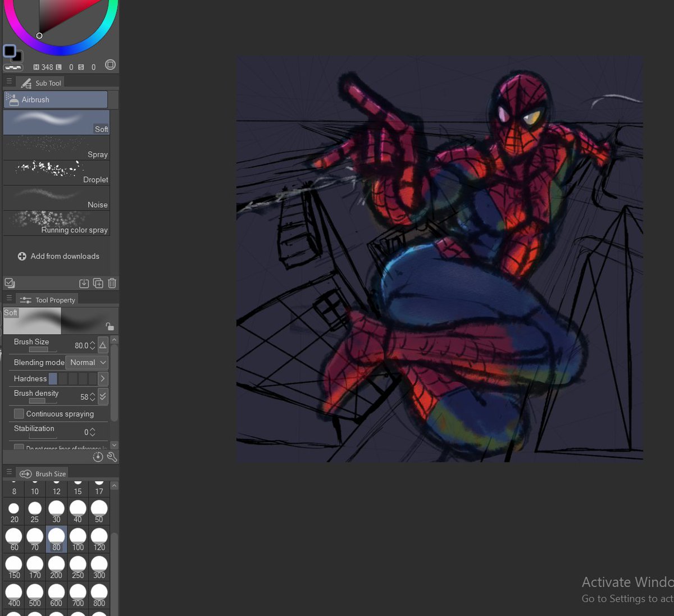The image size is (674, 616).
Task: Choose brush size preset 700
Action: click(x=78, y=596)
